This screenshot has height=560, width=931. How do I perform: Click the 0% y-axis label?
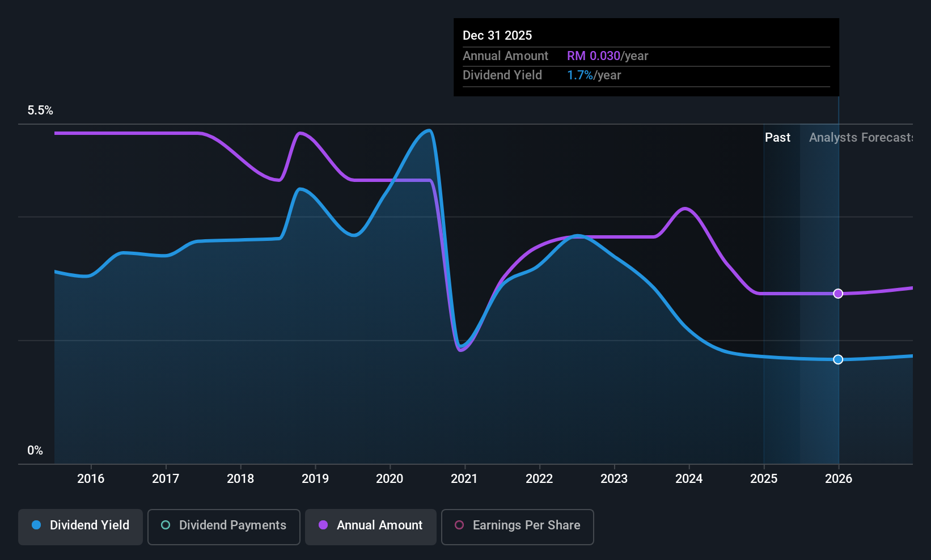(x=35, y=451)
